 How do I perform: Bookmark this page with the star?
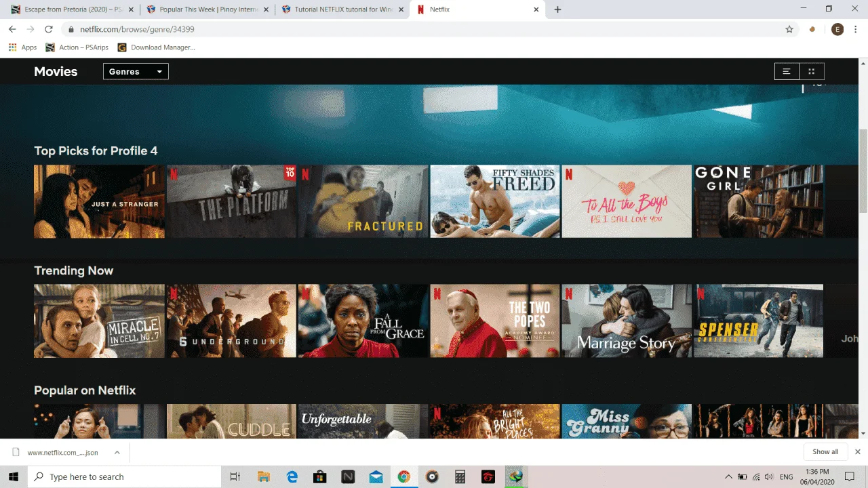click(789, 29)
